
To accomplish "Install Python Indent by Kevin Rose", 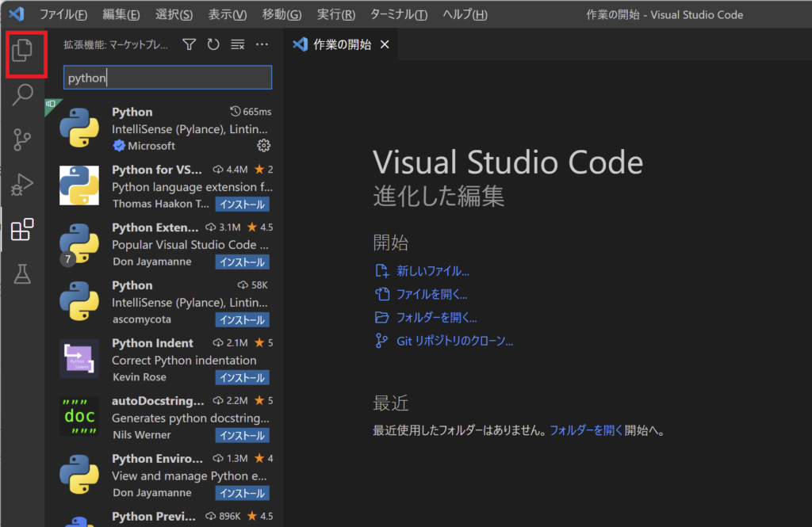I will [243, 378].
